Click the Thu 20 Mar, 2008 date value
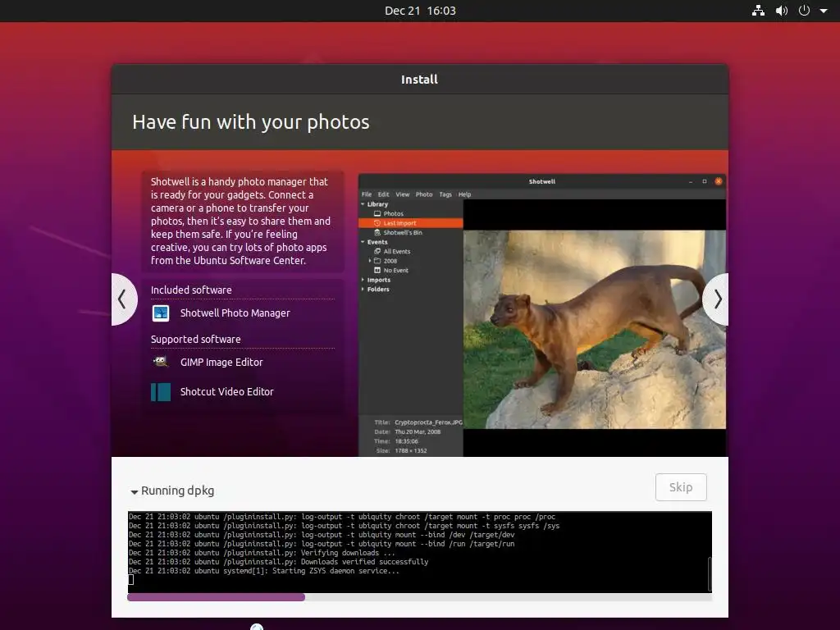This screenshot has height=630, width=840. [x=418, y=431]
